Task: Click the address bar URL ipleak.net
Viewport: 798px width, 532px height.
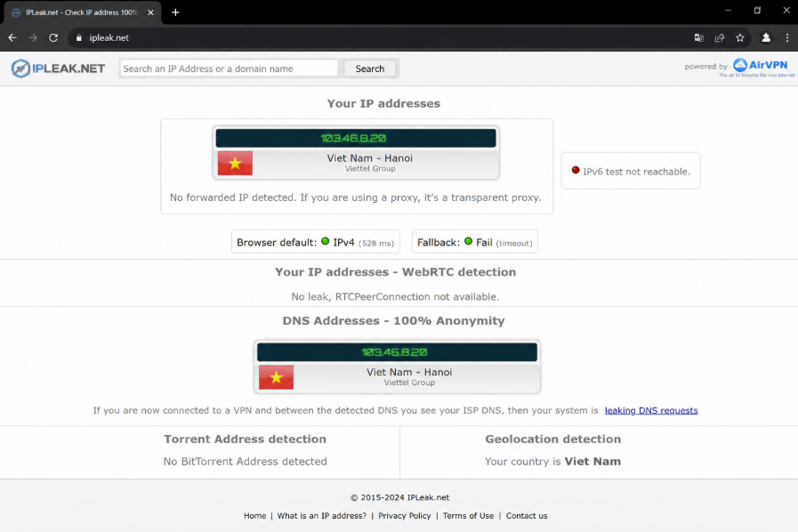Action: 109,37
